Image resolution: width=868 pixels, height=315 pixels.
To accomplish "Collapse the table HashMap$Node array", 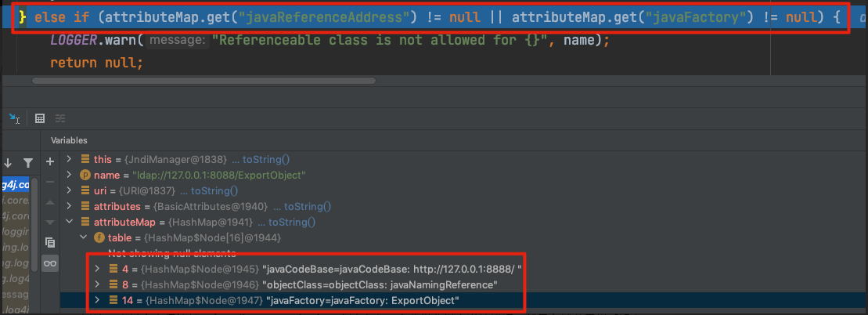I will click(x=82, y=237).
